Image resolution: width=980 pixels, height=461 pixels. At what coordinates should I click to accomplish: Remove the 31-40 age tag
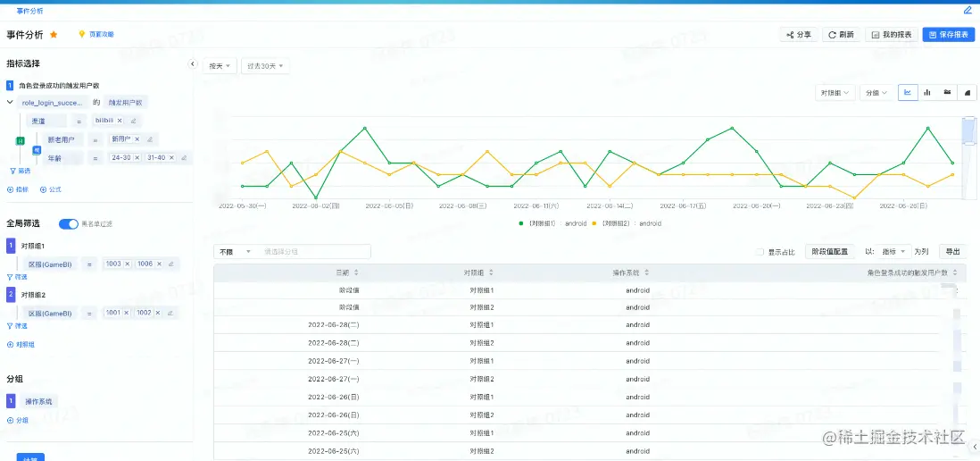click(x=171, y=157)
